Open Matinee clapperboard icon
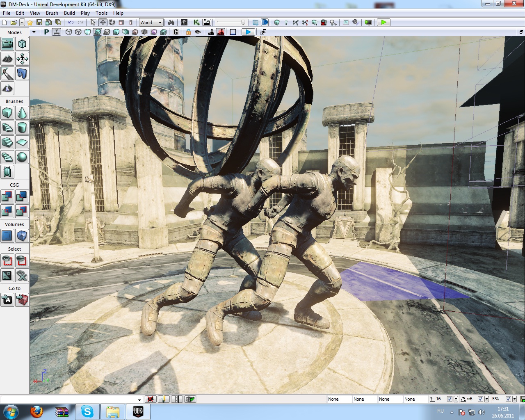Screen dimensions: 525x420 click(x=206, y=23)
